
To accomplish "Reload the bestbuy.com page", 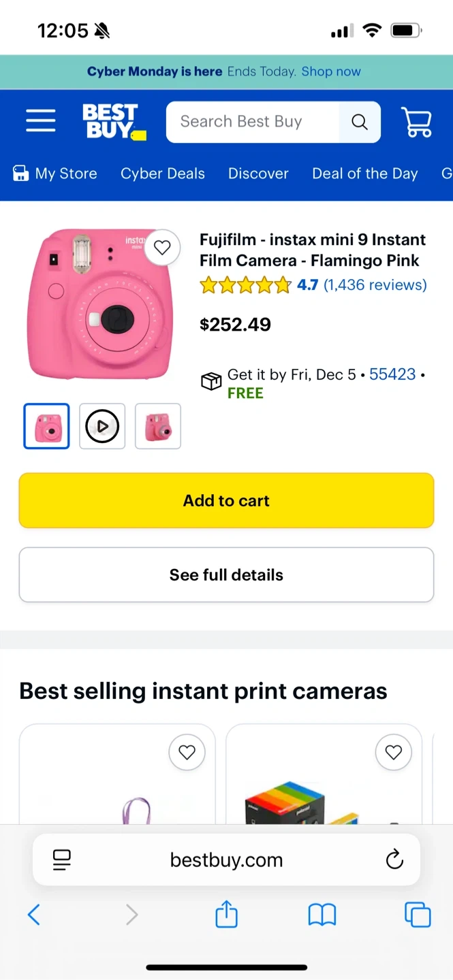I will [x=394, y=860].
